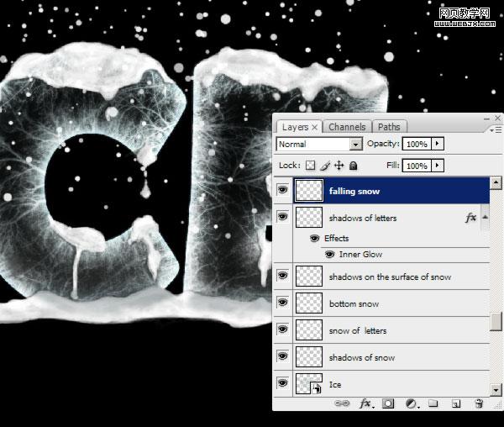Hide the falling snow layer
The width and height of the screenshot is (504, 427).
[x=282, y=190]
